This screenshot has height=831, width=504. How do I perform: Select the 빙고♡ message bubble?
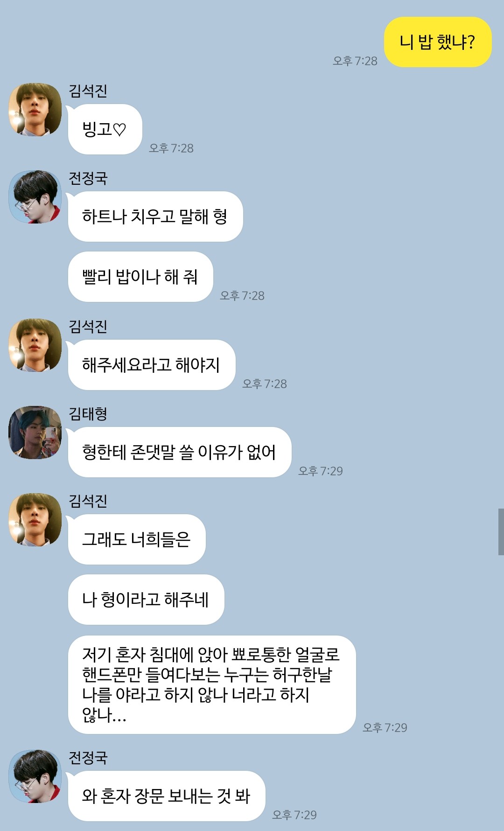105,129
